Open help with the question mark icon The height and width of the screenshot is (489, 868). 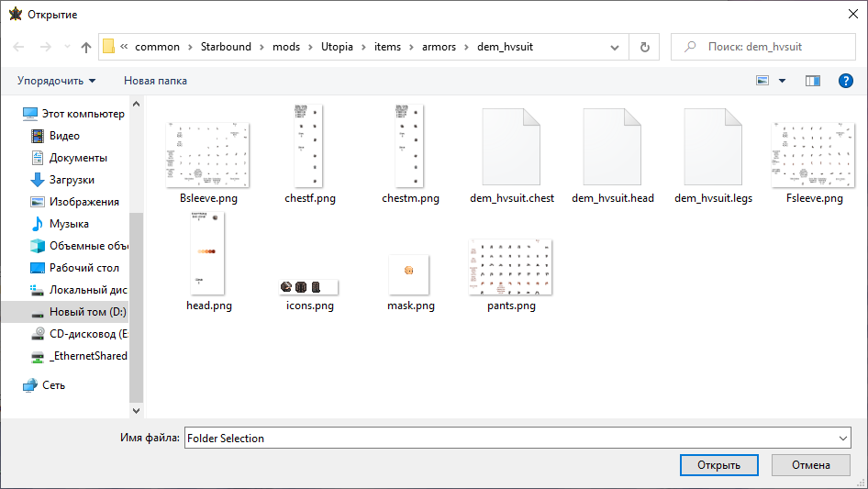click(846, 81)
